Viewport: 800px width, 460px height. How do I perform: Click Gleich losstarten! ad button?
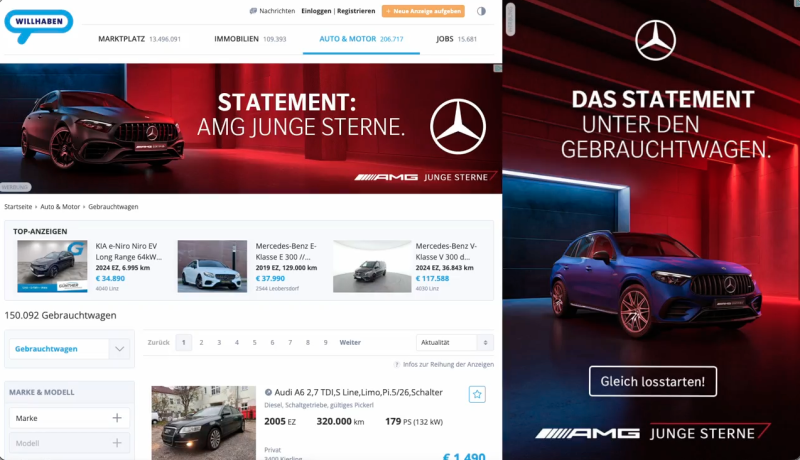tap(653, 381)
